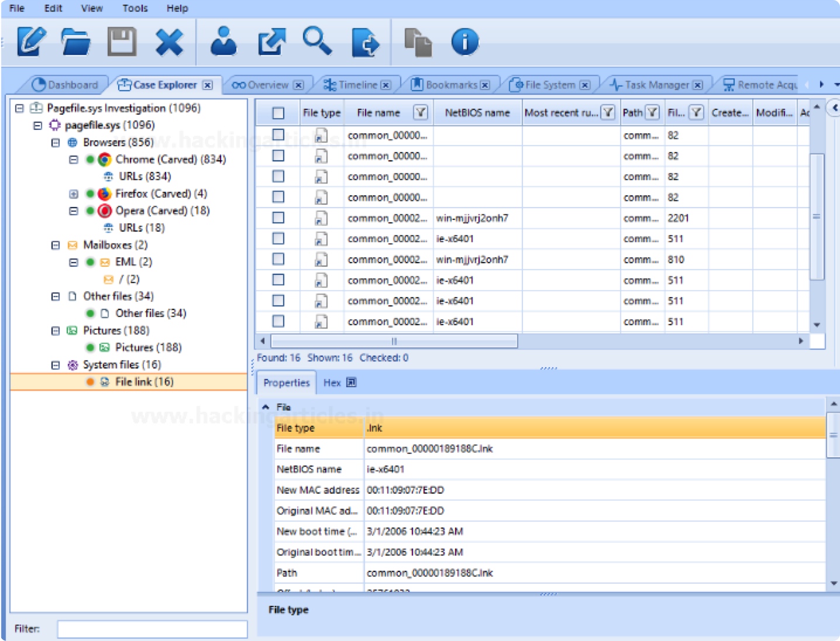Close the File System tab
Image resolution: width=840 pixels, height=641 pixels.
585,85
